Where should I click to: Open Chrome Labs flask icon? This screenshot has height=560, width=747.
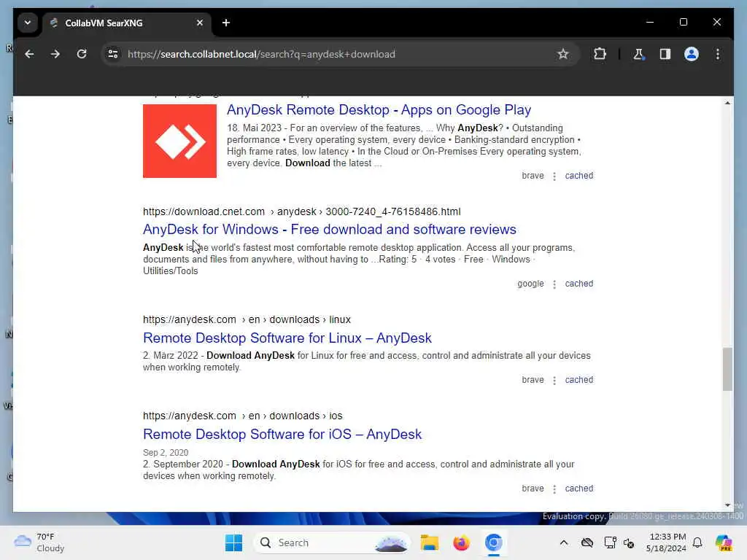pyautogui.click(x=638, y=54)
